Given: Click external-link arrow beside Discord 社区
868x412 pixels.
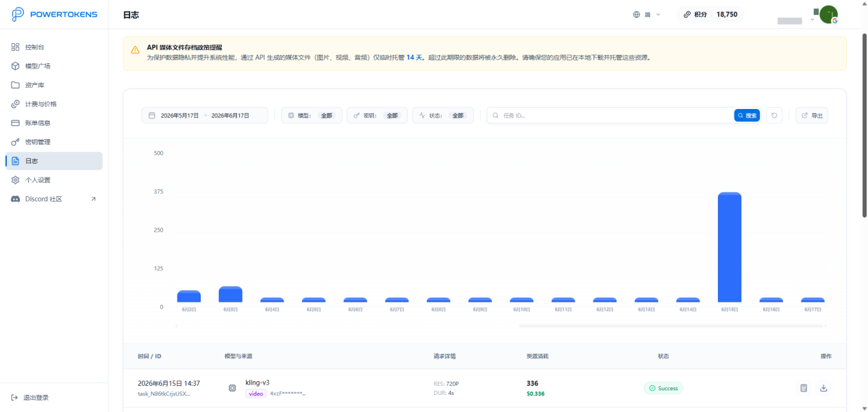Looking at the screenshot, I should click(x=94, y=199).
